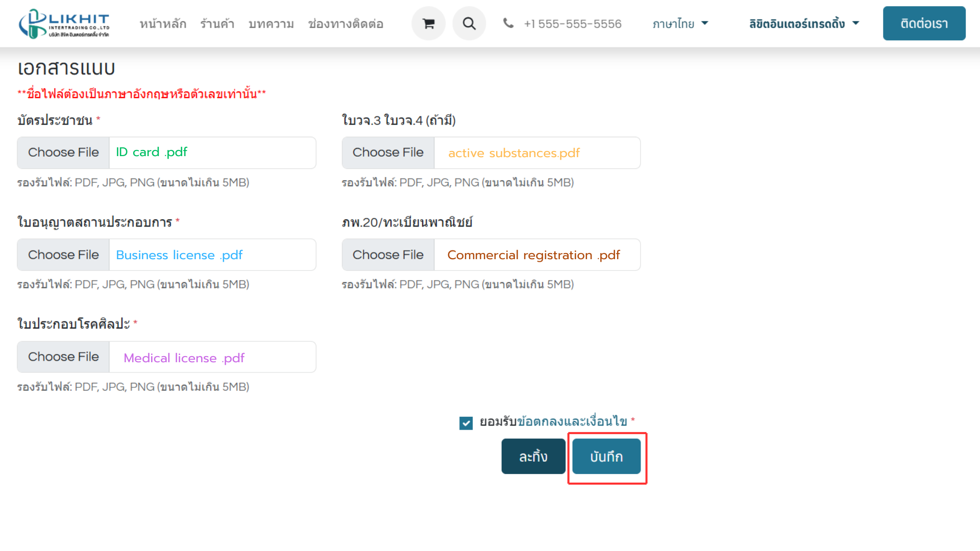The image size is (980, 551).
Task: Choose File for ใบอนุญาตสถานประกอบการ
Action: tap(63, 255)
